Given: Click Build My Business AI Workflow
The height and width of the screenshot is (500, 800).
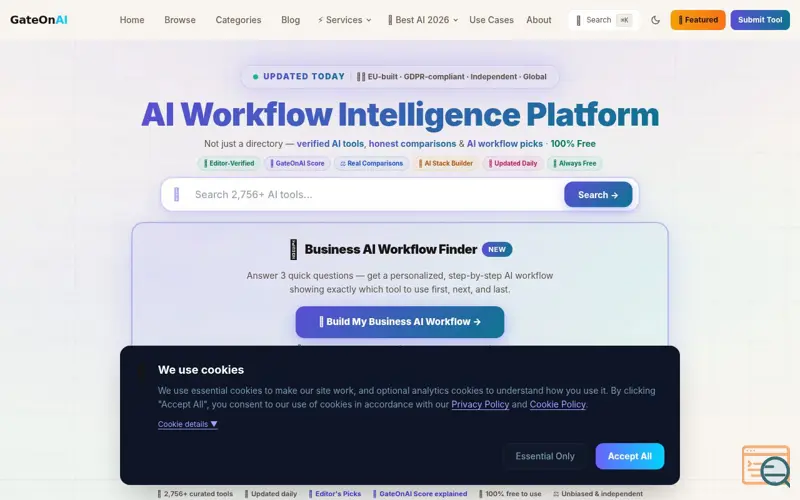Looking at the screenshot, I should pyautogui.click(x=399, y=322).
